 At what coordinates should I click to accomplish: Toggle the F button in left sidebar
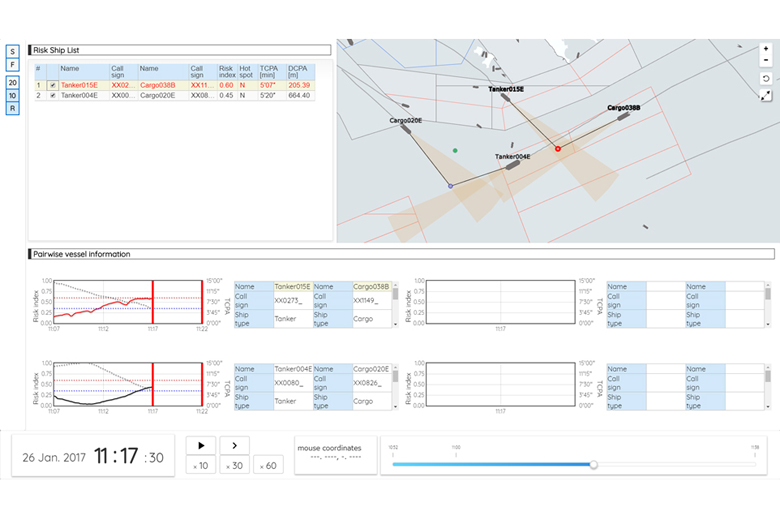point(13,64)
